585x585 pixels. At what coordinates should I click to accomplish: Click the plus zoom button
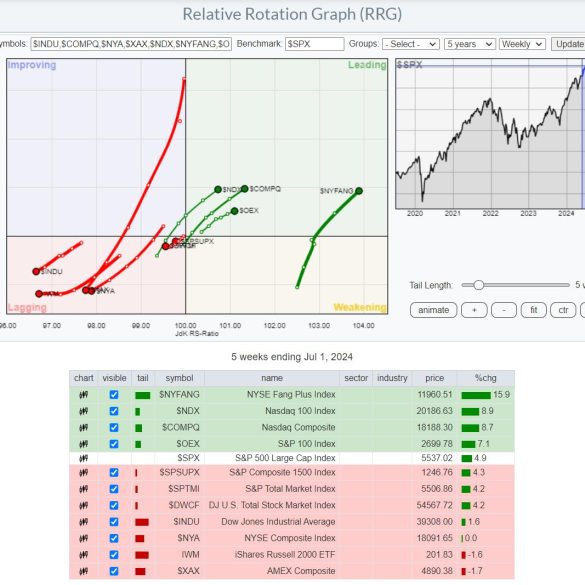pos(474,310)
